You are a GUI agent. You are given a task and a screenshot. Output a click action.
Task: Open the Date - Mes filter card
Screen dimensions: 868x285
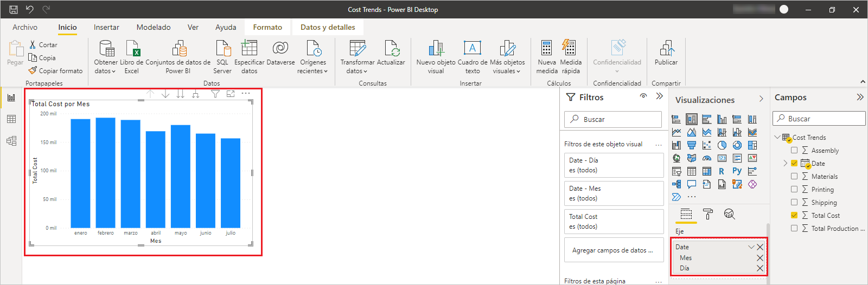tap(614, 193)
